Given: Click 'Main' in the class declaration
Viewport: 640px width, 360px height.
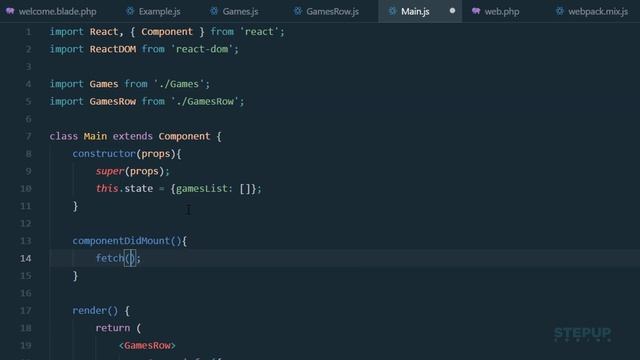Looking at the screenshot, I should click(x=95, y=136).
